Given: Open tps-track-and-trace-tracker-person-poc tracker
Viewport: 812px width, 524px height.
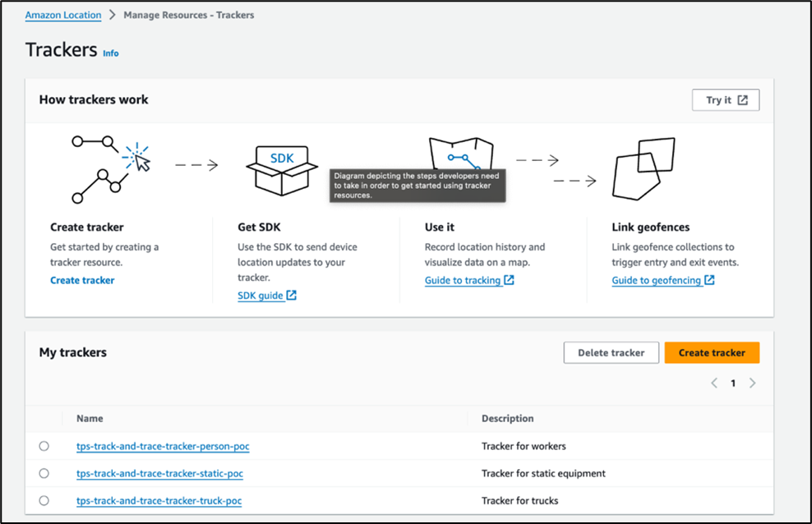Looking at the screenshot, I should 163,446.
